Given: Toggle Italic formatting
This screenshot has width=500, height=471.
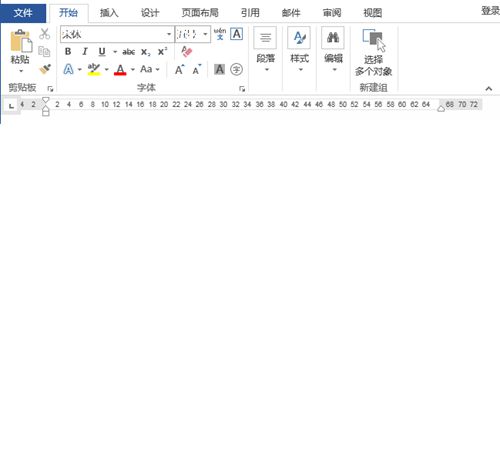Looking at the screenshot, I should (85, 51).
